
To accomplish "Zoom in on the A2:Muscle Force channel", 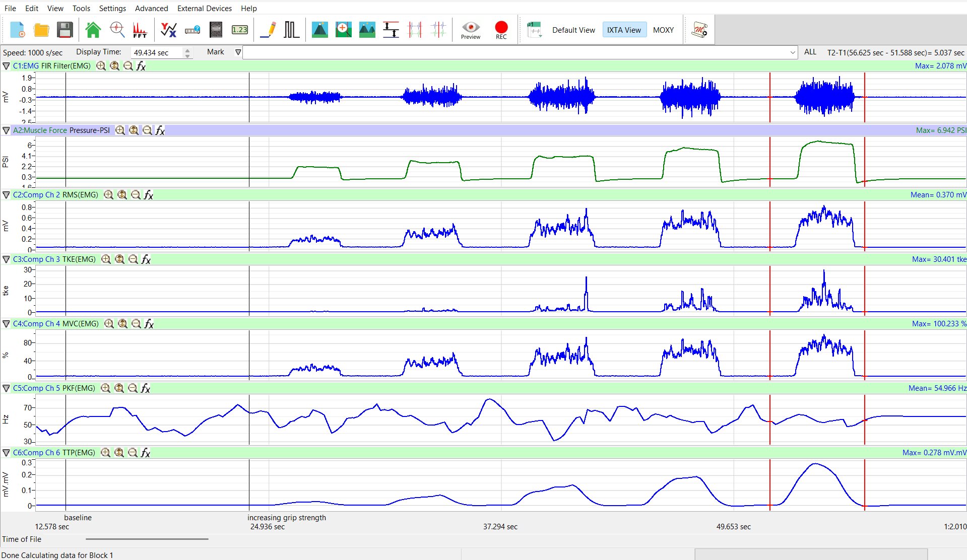I will 120,130.
